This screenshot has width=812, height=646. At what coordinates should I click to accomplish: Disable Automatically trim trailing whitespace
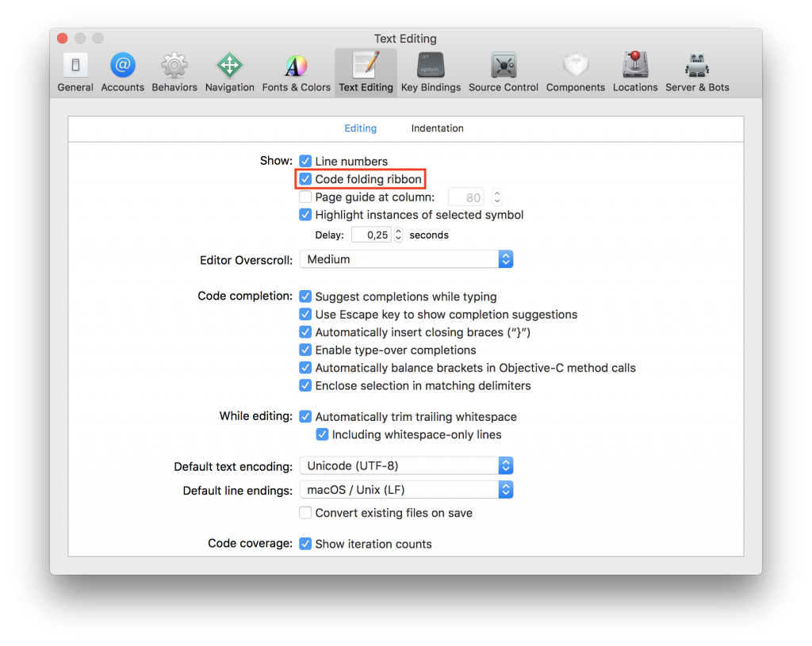[305, 416]
